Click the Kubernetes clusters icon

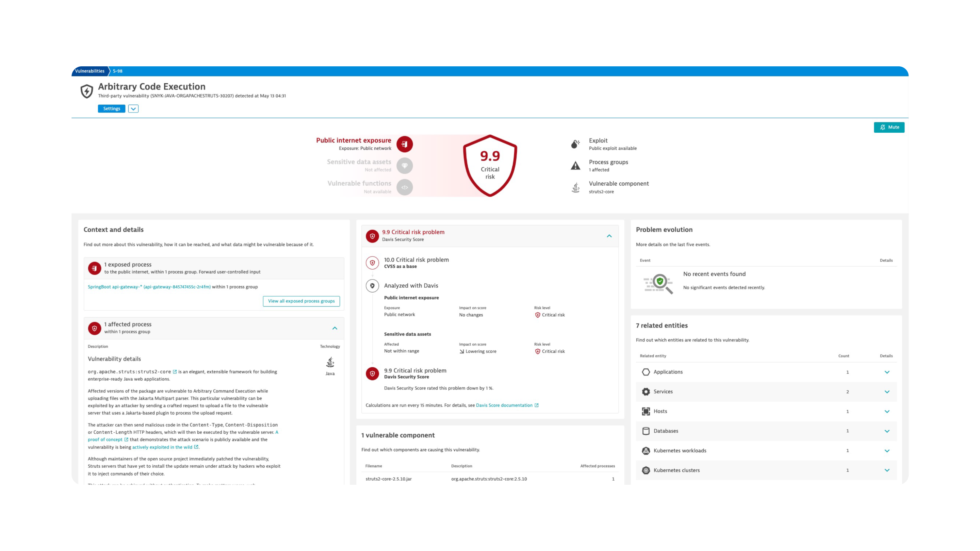(x=646, y=470)
